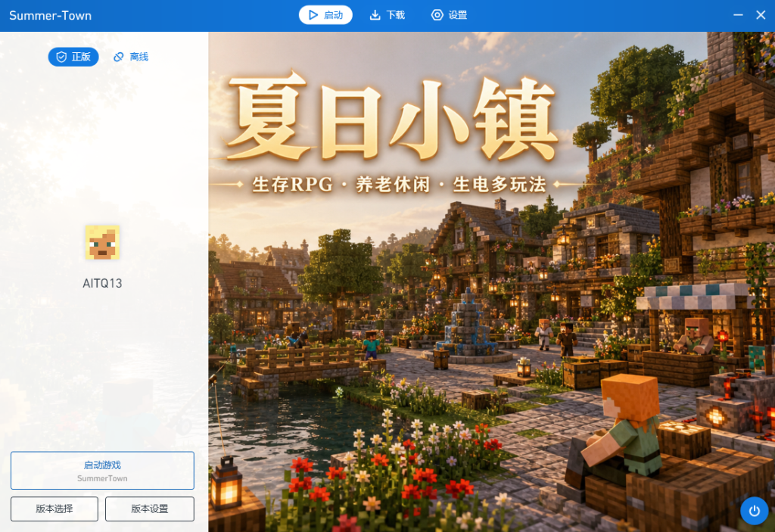The height and width of the screenshot is (532, 775).
Task: Launch the game with 启动游戏 SummerTown button
Action: pos(102,470)
